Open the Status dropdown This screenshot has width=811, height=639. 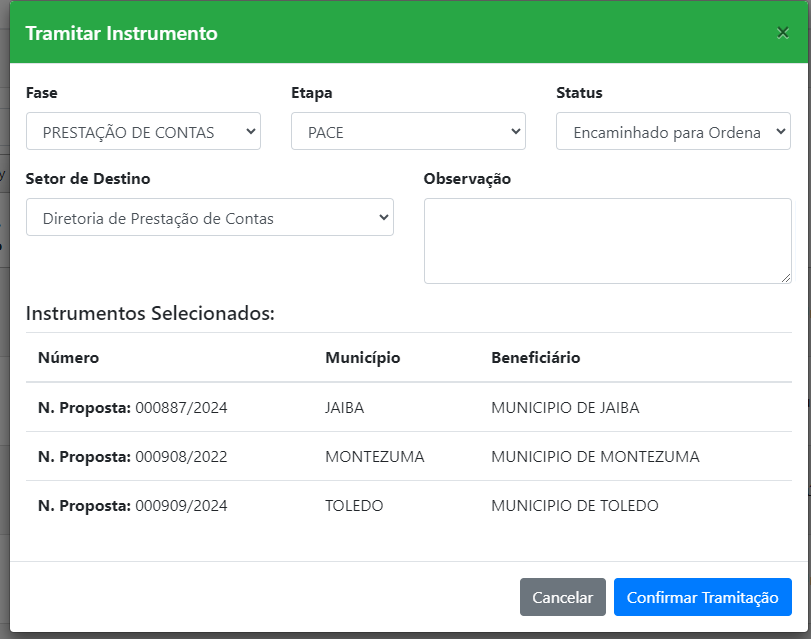(673, 132)
